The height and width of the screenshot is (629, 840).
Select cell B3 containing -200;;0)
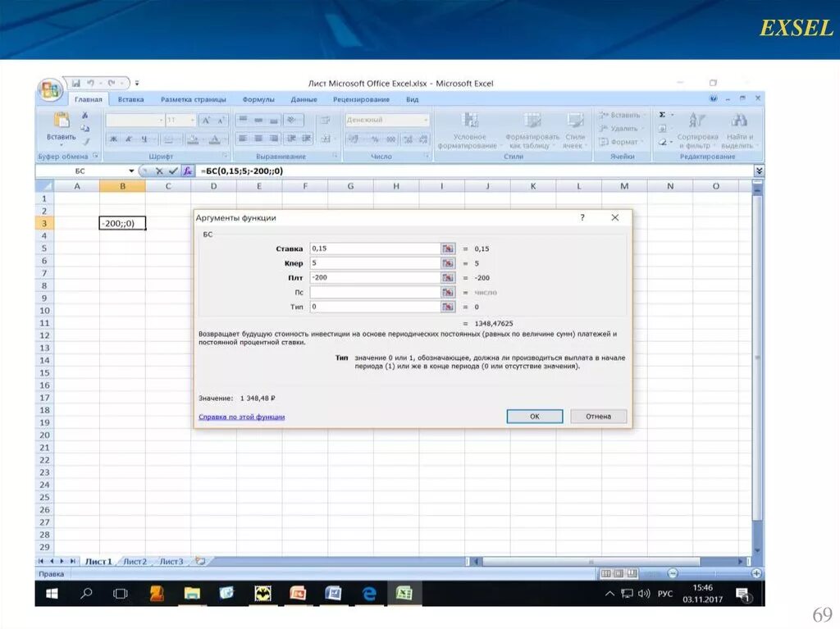click(x=123, y=223)
